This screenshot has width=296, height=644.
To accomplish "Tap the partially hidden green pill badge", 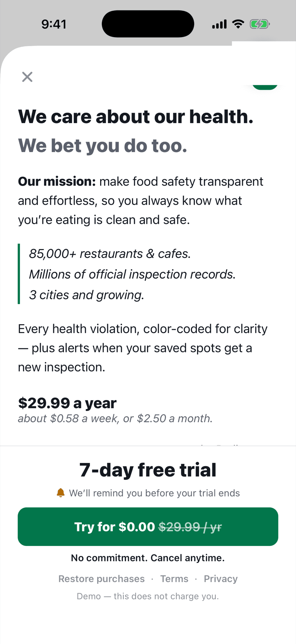I will [x=265, y=87].
